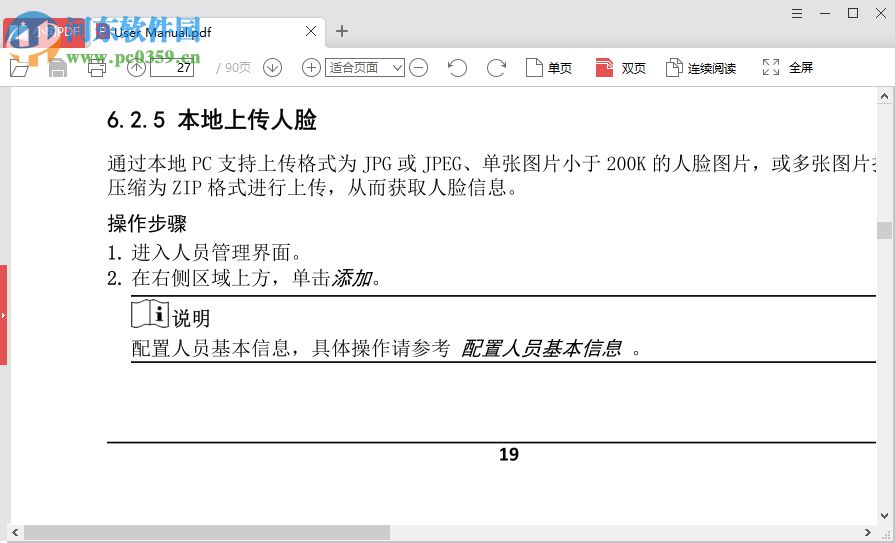Zoom out with the minus circle icon
The width and height of the screenshot is (895, 543).
418,68
